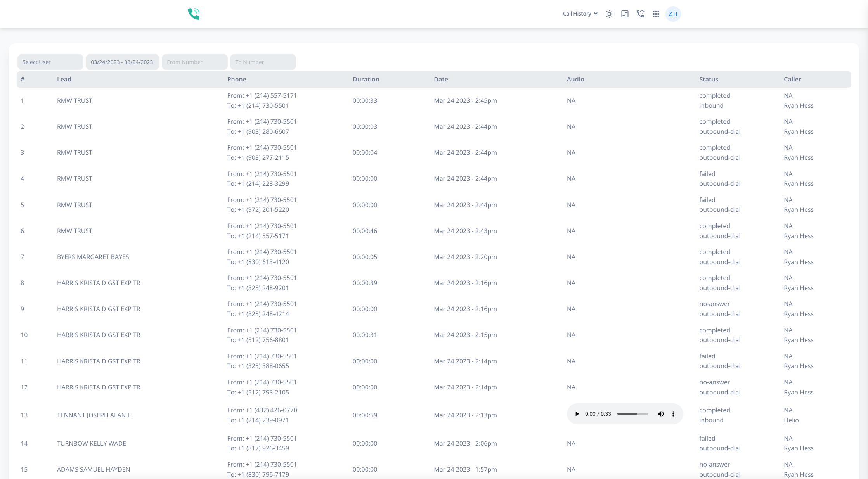Open the ZH user avatar
This screenshot has height=479, width=868.
click(673, 14)
